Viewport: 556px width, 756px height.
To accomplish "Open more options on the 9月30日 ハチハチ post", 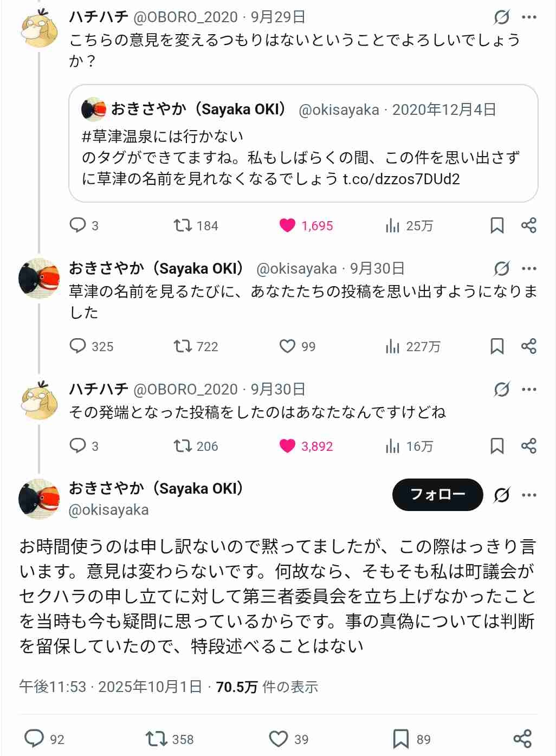I will point(529,389).
